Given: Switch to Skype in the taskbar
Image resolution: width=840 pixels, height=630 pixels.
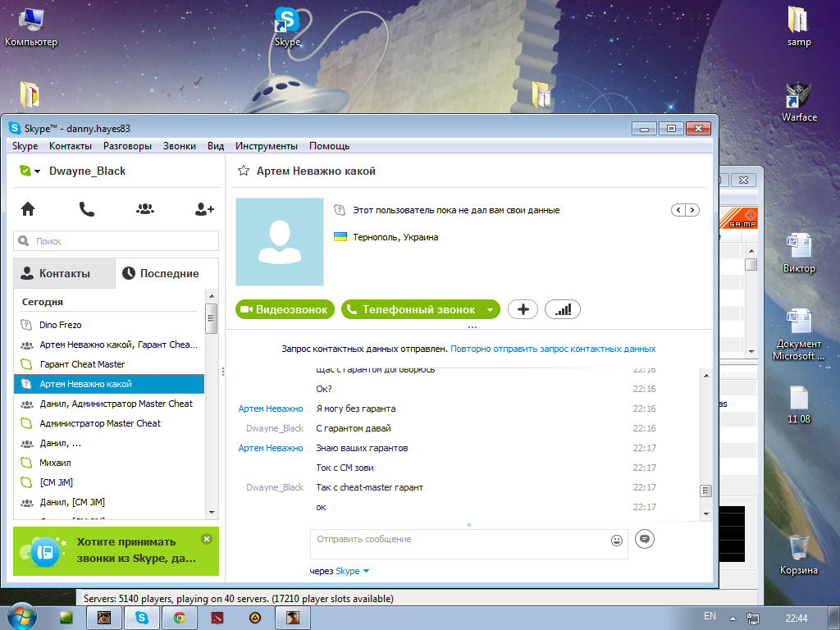Looking at the screenshot, I should pos(141,618).
